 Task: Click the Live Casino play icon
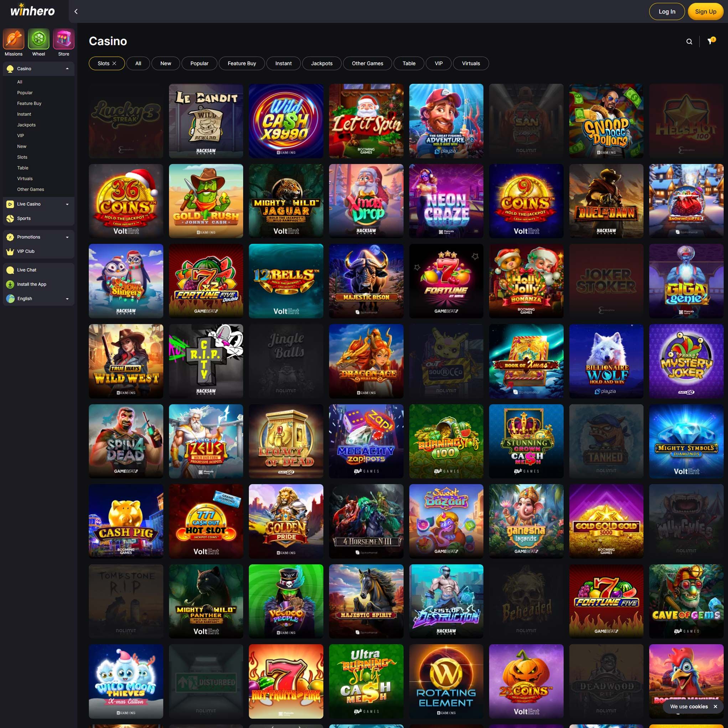pyautogui.click(x=10, y=204)
